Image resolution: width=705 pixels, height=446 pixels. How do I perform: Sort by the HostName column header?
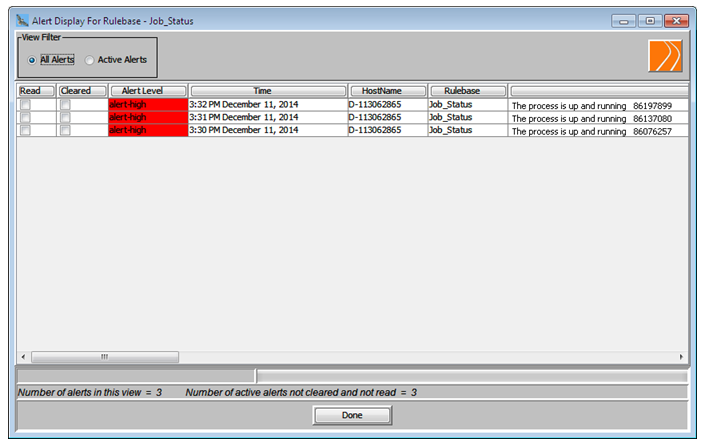click(388, 91)
